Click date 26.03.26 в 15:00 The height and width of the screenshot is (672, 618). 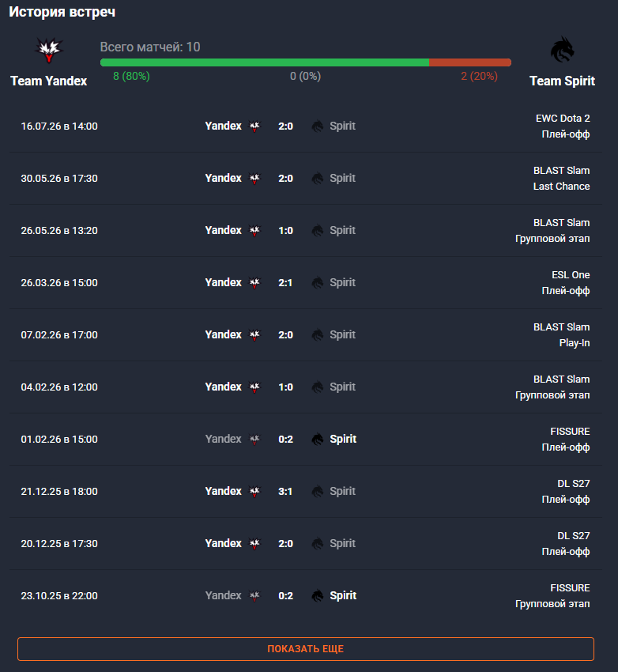click(x=59, y=283)
